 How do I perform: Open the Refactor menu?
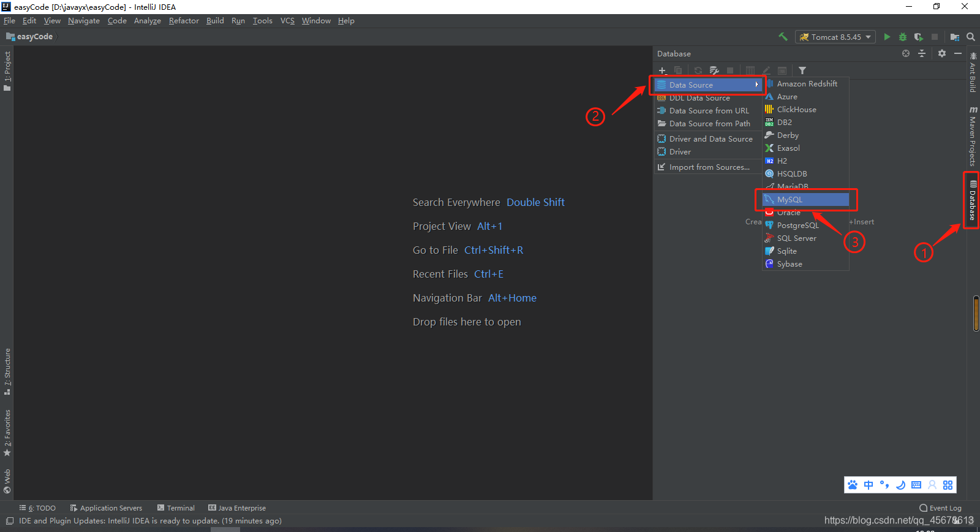(184, 21)
